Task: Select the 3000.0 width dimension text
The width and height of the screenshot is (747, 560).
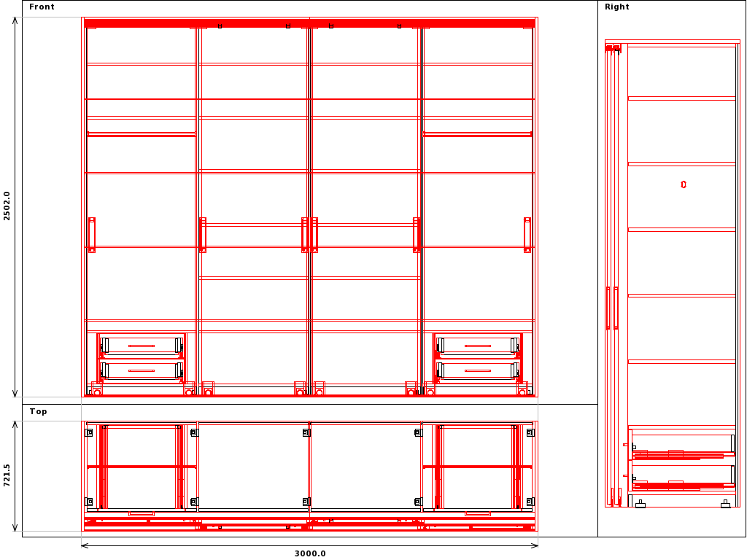Action: click(x=309, y=553)
